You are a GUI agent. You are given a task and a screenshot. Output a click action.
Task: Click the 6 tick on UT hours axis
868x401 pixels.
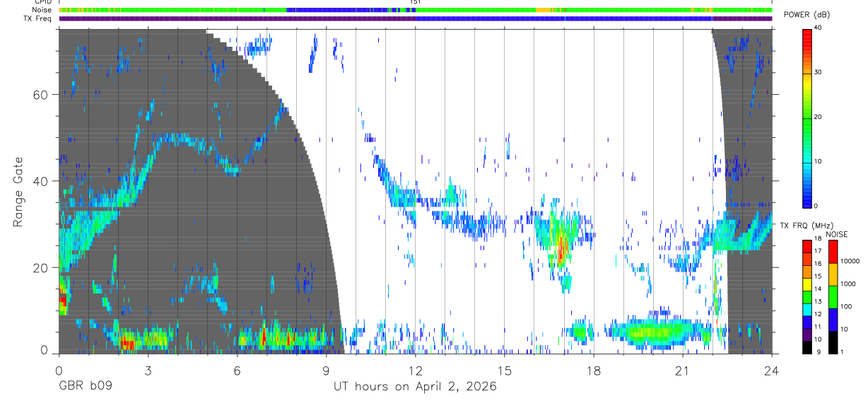(237, 371)
